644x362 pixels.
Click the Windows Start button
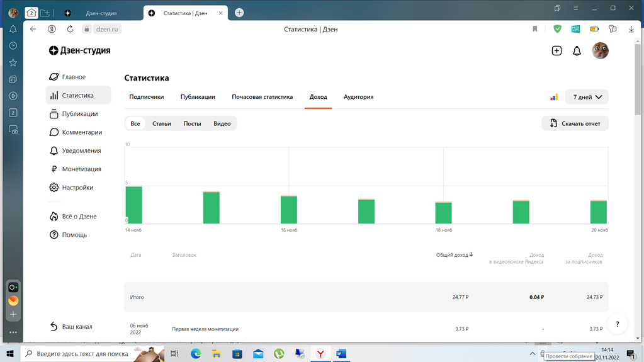coord(10,354)
